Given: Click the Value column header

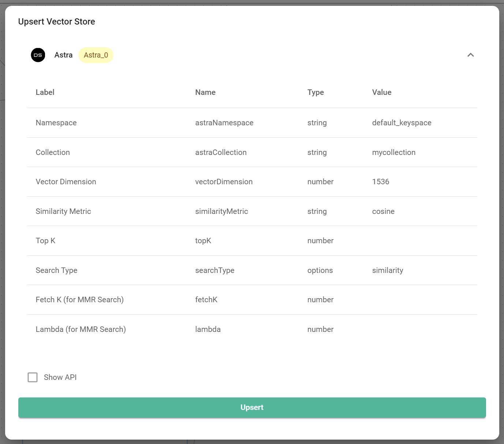Looking at the screenshot, I should click(x=381, y=92).
